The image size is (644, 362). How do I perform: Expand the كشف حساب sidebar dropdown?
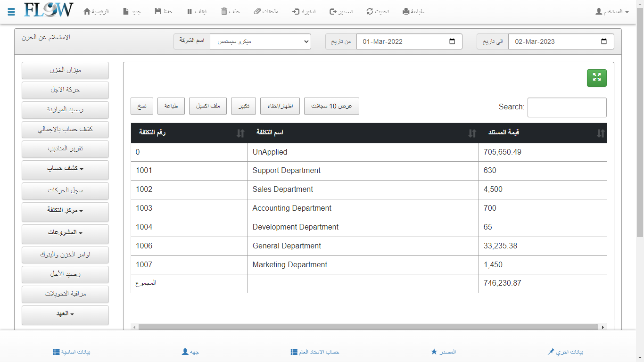pos(65,169)
